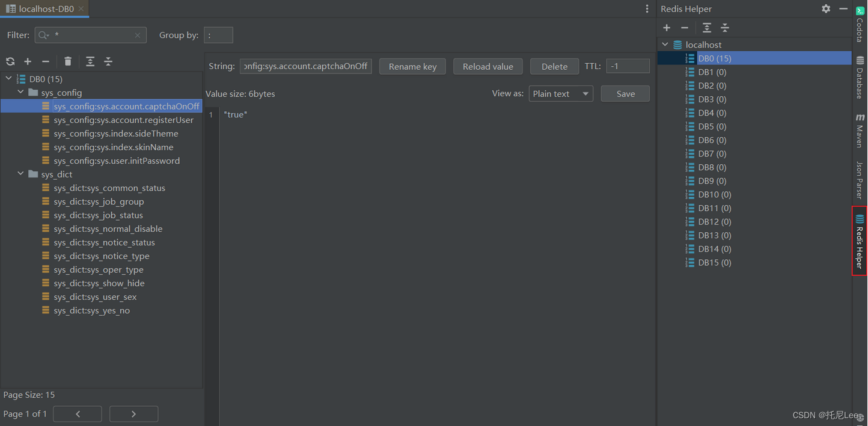This screenshot has width=868, height=426.
Task: Select key sys_config:sys.account.captchaOnOff
Action: pos(126,106)
